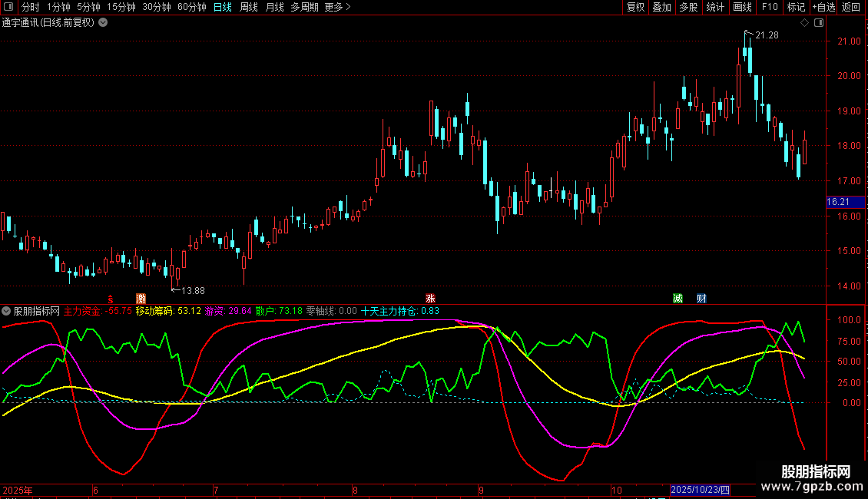Click the 涨 event marker icon
This screenshot has height=499, width=868.
[x=430, y=299]
